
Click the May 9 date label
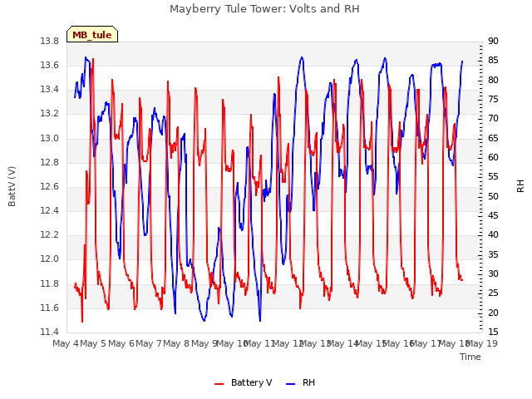[x=204, y=343]
